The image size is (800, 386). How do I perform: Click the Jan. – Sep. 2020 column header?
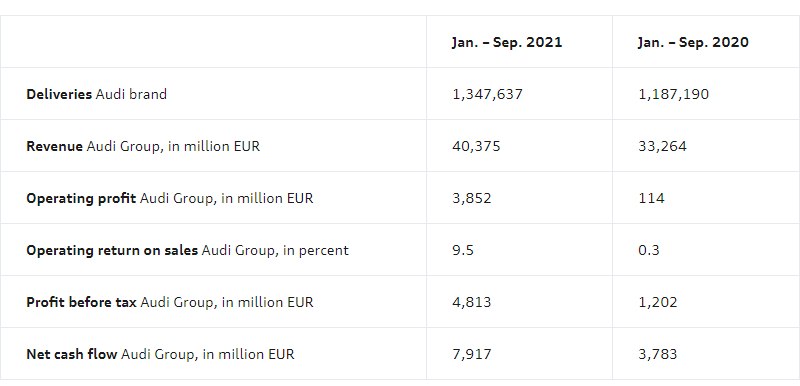693,42
